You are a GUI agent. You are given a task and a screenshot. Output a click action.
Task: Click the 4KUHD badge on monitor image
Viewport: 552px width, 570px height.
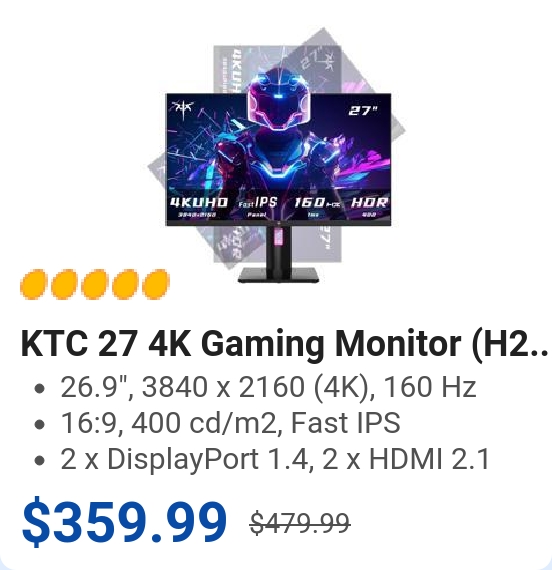199,206
